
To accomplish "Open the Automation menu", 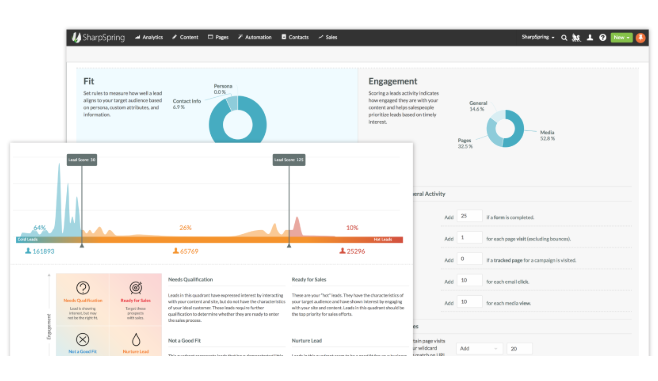I will [255, 37].
